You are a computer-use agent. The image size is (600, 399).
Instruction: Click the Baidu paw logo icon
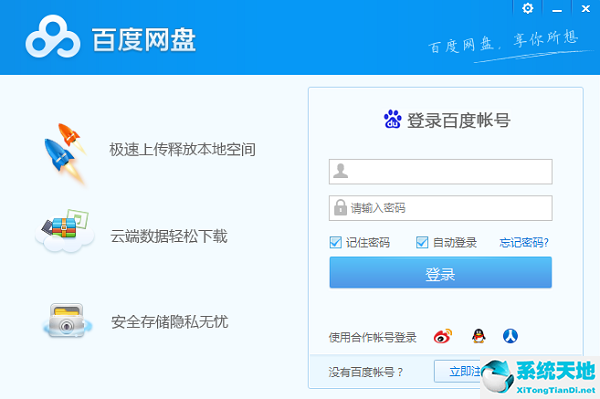(393, 119)
